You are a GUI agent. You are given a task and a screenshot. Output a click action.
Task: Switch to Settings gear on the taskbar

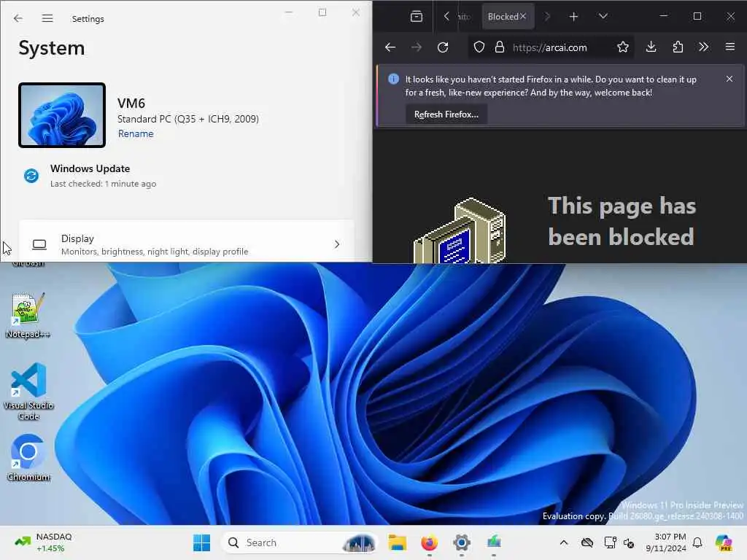462,542
